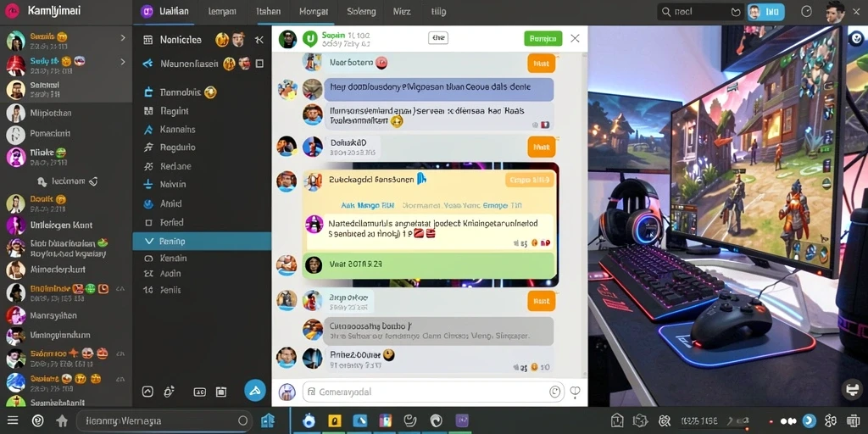Click the blue arrow icon beside Neunenliasen
Image resolution: width=868 pixels, height=434 pixels.
(x=147, y=64)
